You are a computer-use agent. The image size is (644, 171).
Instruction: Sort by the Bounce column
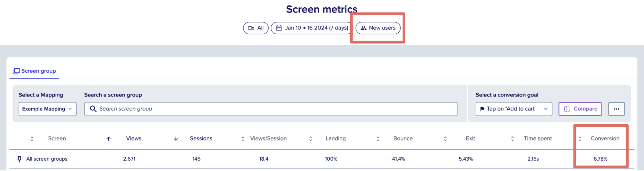[378, 139]
